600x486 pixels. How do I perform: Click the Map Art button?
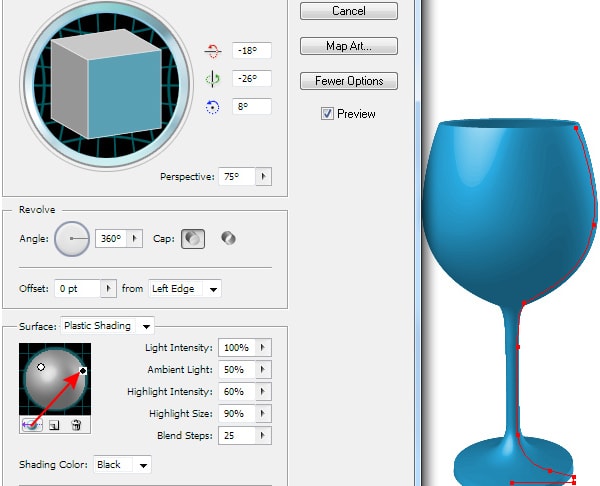point(349,46)
